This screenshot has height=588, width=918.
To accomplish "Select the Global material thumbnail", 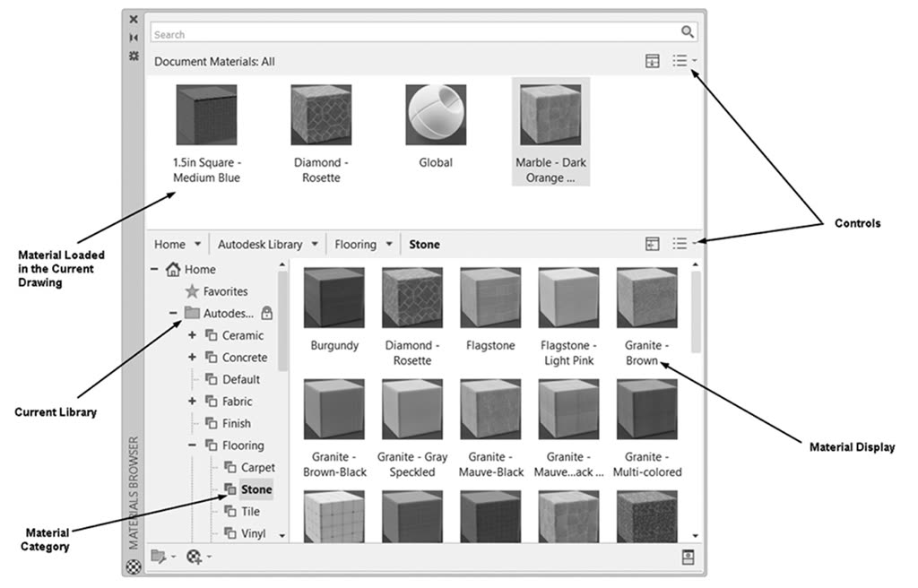I will [436, 115].
